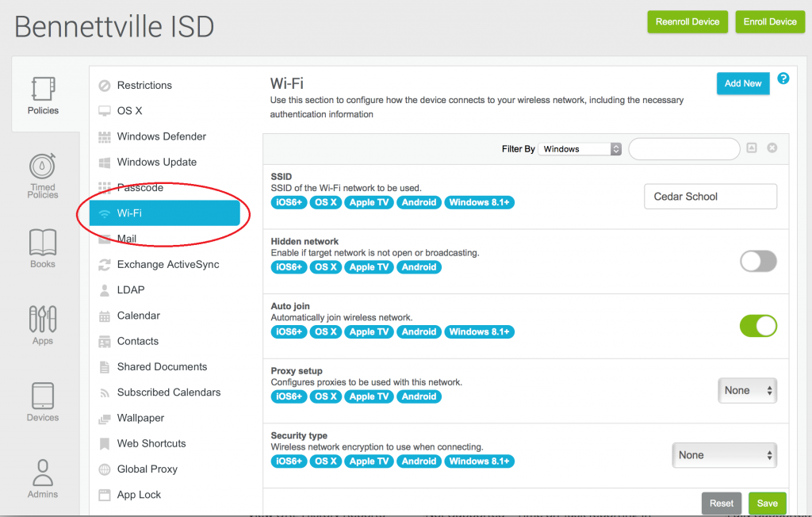Screen dimensions: 812x517
Task: Click the Global Proxy globe icon
Action: pos(105,469)
